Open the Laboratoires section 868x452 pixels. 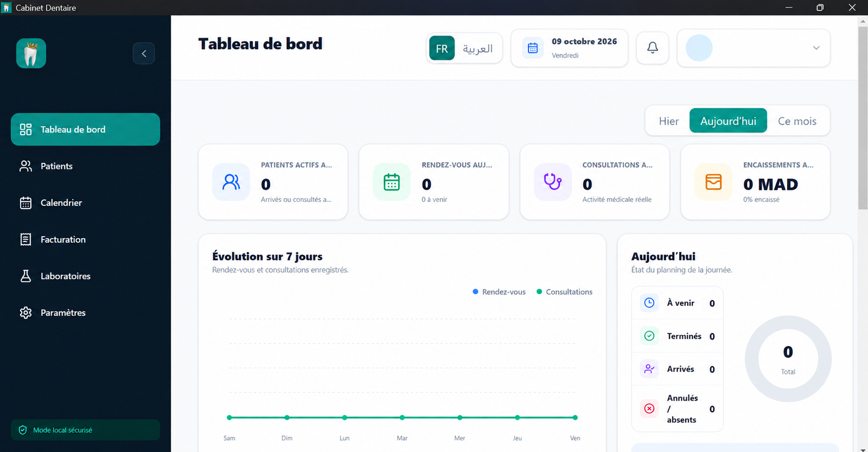click(x=85, y=276)
